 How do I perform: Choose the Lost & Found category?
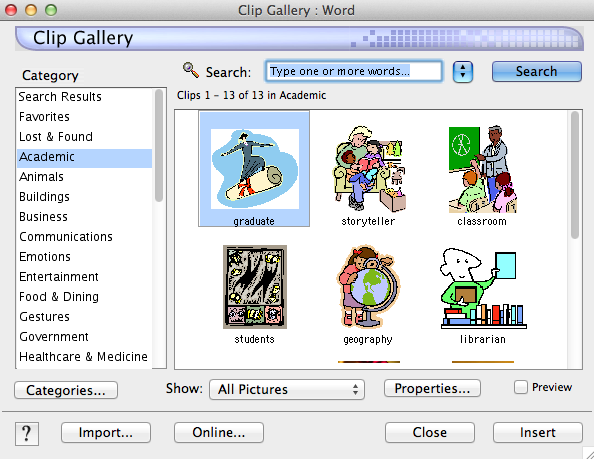click(x=84, y=137)
